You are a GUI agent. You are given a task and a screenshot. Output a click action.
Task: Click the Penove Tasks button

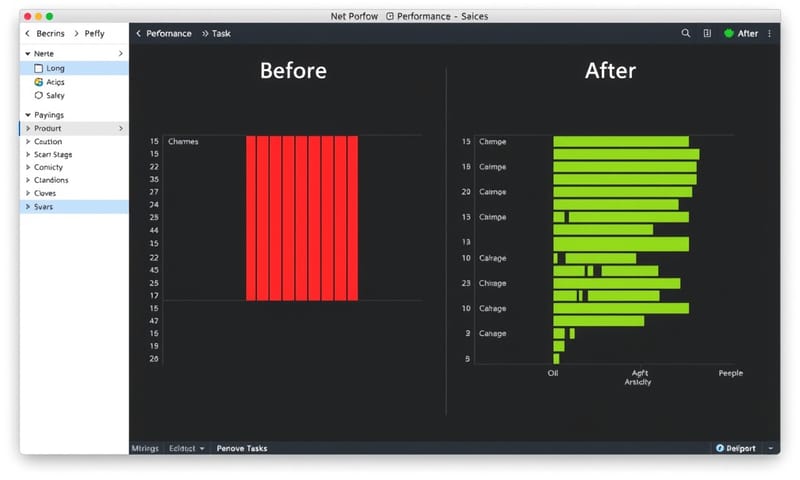point(242,448)
